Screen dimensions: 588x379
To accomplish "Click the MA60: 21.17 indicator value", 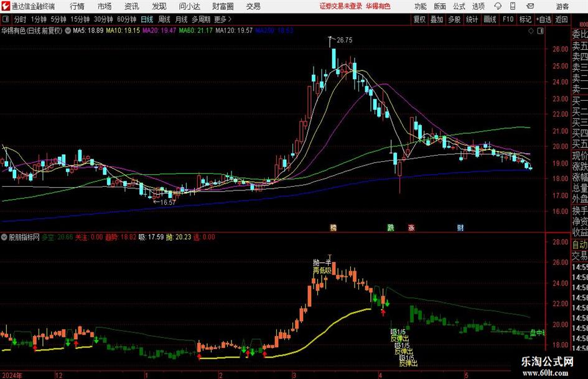I will pos(196,30).
